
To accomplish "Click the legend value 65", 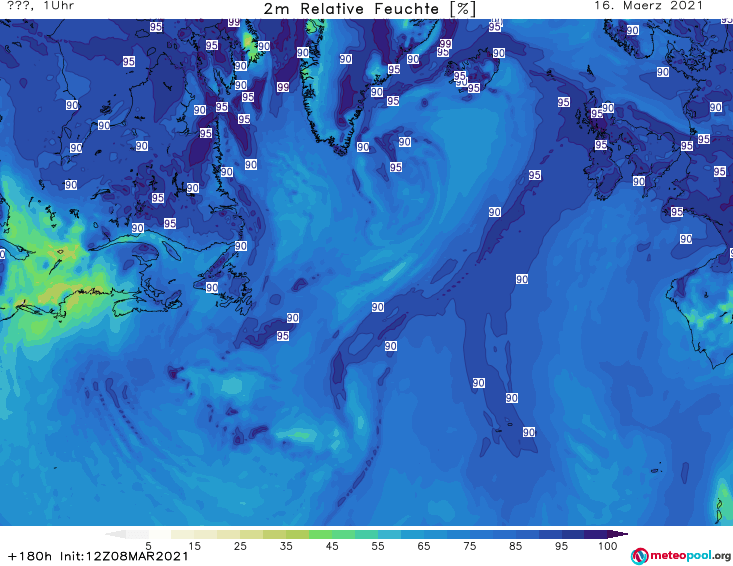I will coord(424,546).
